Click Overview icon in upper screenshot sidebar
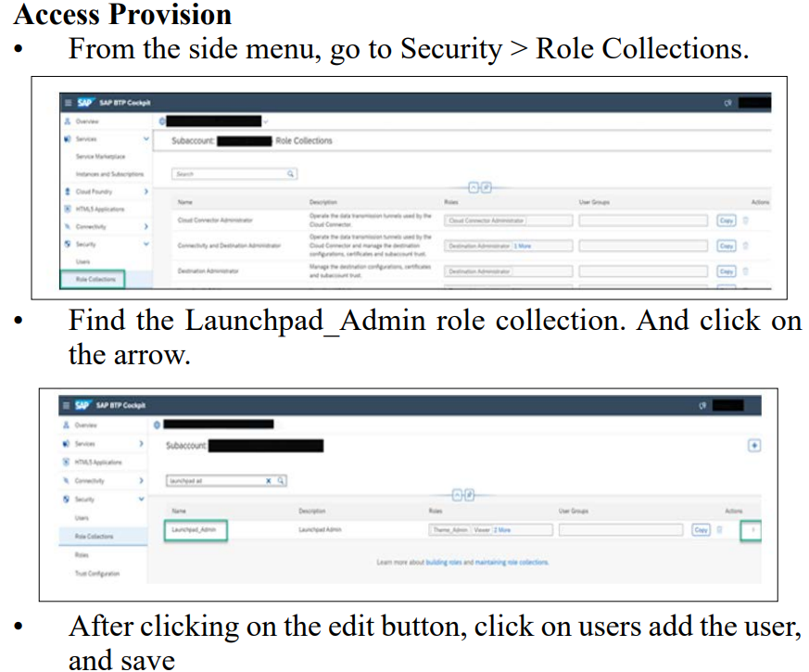 point(67,121)
